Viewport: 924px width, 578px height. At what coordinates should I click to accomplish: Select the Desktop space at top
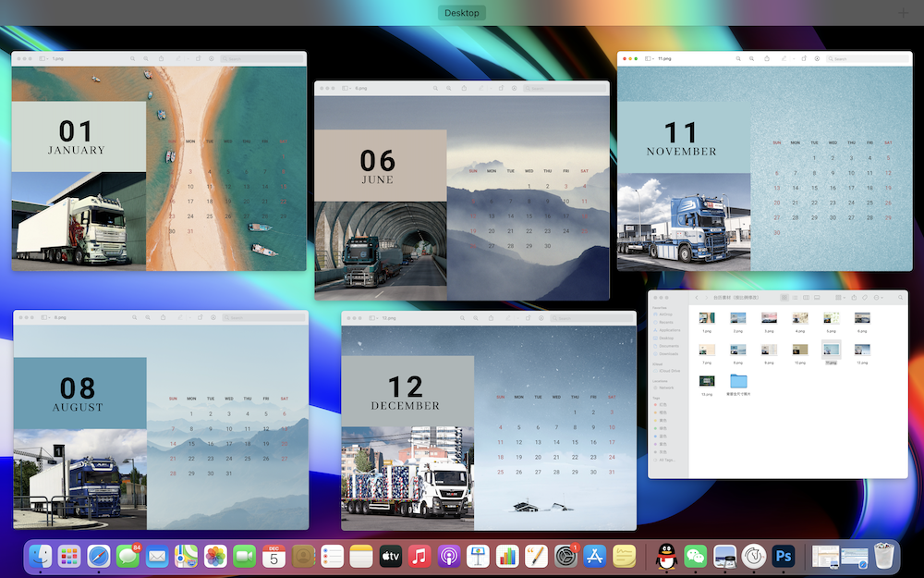tap(462, 13)
